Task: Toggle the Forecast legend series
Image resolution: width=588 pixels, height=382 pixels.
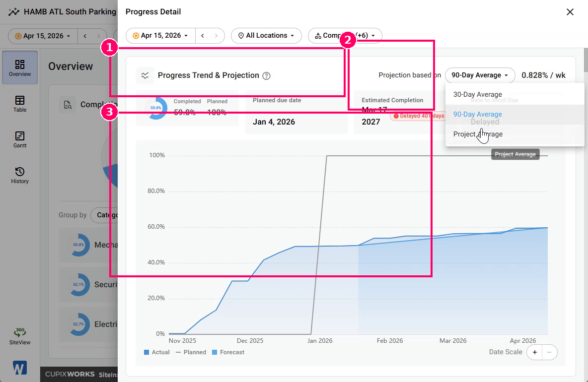Action: pos(228,352)
